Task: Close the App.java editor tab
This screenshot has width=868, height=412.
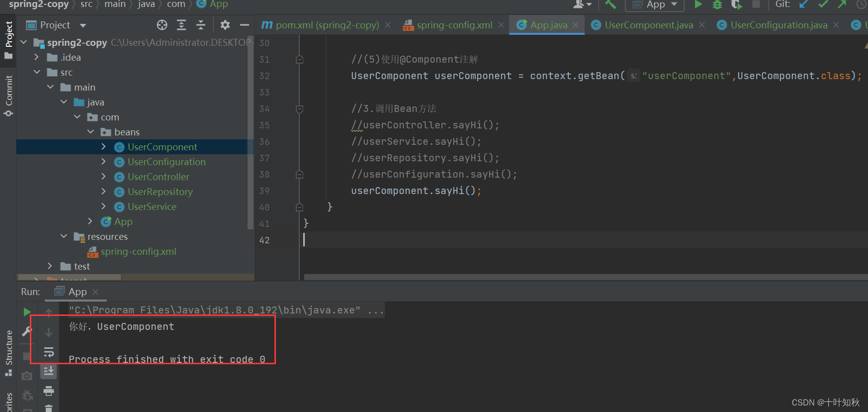Action: (x=576, y=25)
